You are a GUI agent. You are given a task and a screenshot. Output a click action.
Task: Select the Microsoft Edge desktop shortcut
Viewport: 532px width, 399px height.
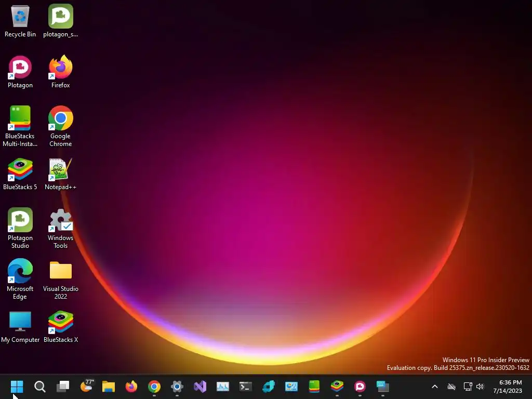click(x=20, y=279)
